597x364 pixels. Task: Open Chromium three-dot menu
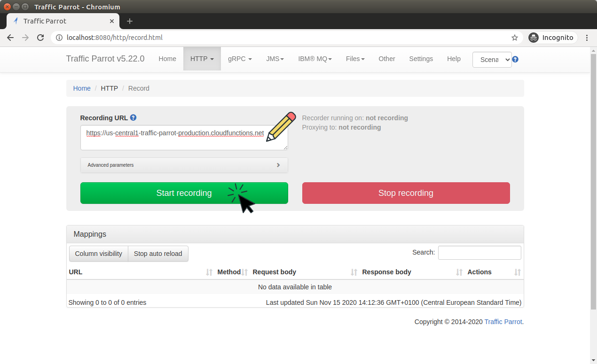coord(587,38)
